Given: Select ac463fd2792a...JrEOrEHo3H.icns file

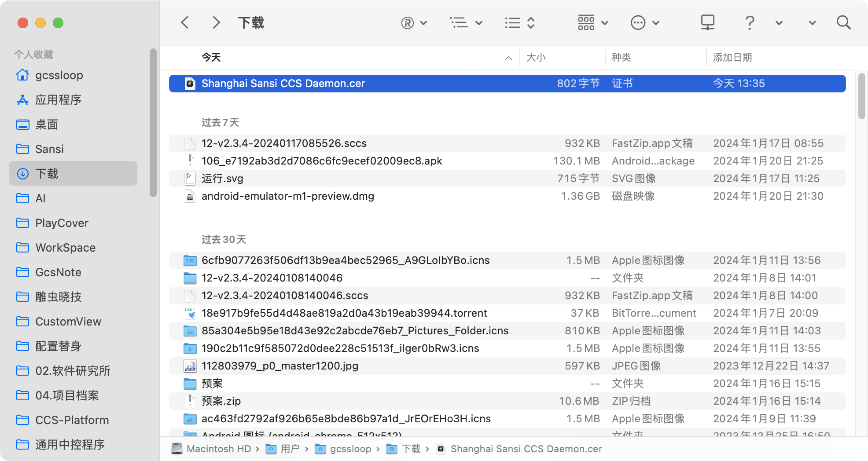Looking at the screenshot, I should (x=507, y=419).
